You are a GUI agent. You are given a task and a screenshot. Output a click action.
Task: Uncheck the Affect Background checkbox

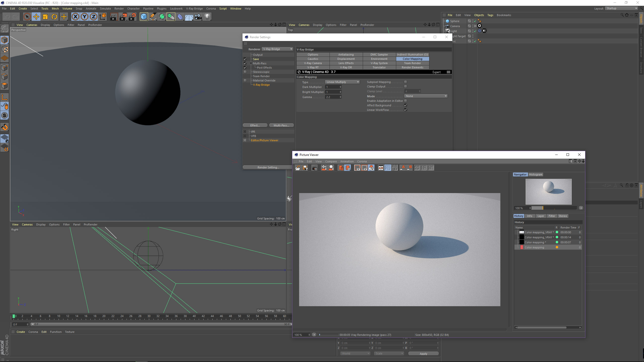pos(406,105)
